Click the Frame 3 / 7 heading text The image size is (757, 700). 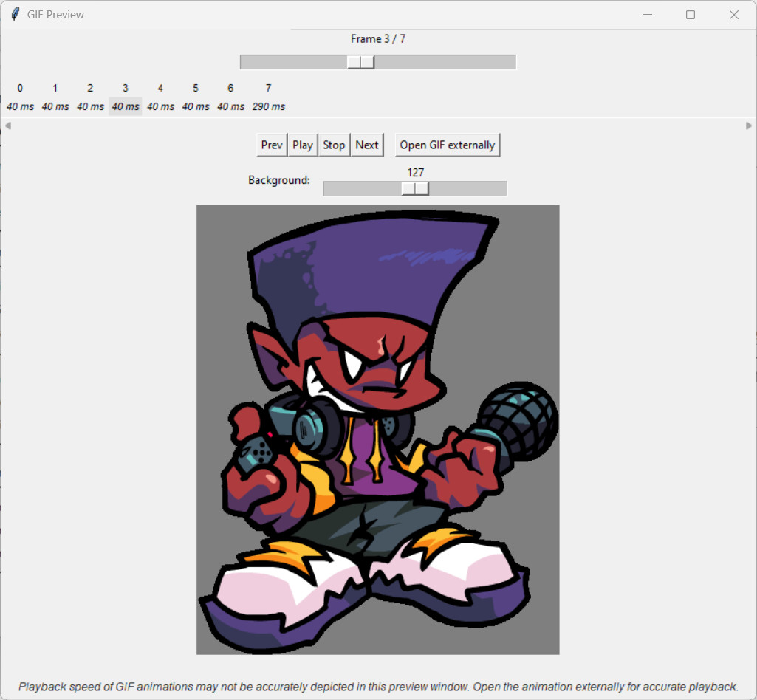(x=378, y=38)
